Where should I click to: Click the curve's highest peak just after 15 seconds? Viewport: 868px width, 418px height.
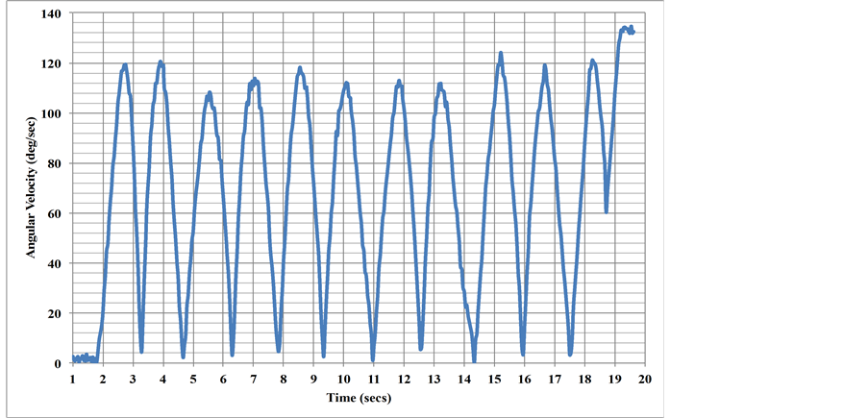tap(501, 55)
